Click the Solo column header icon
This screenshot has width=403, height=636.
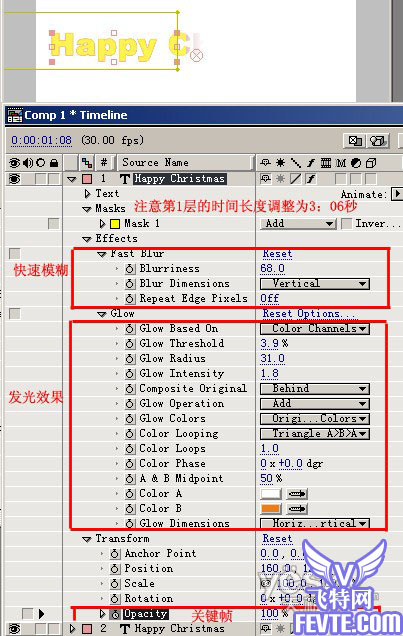coord(41,163)
